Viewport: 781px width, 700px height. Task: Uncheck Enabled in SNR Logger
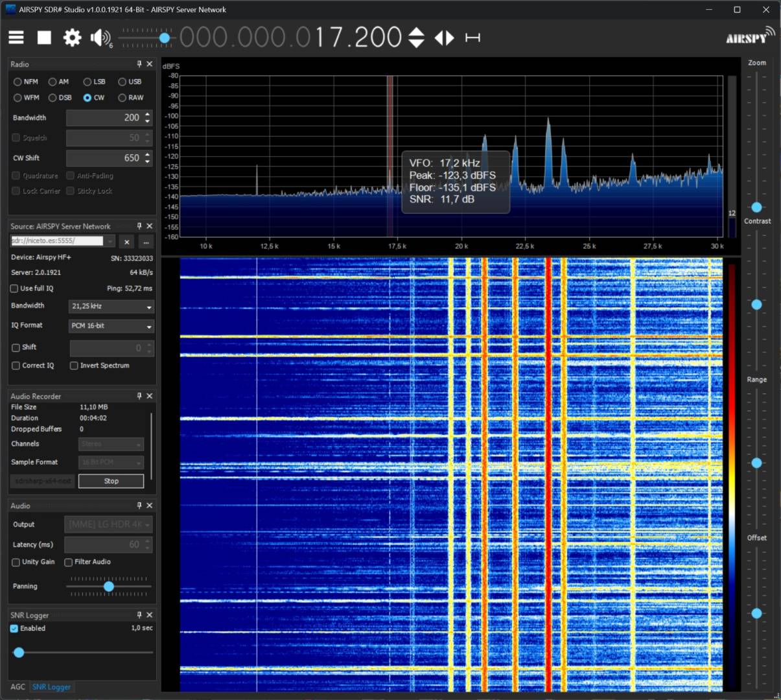click(x=14, y=629)
